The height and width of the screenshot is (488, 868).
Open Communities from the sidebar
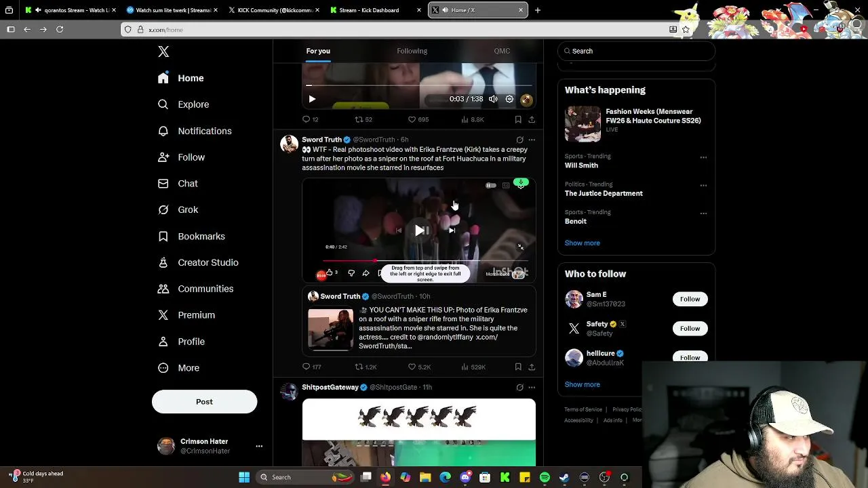tap(195, 289)
